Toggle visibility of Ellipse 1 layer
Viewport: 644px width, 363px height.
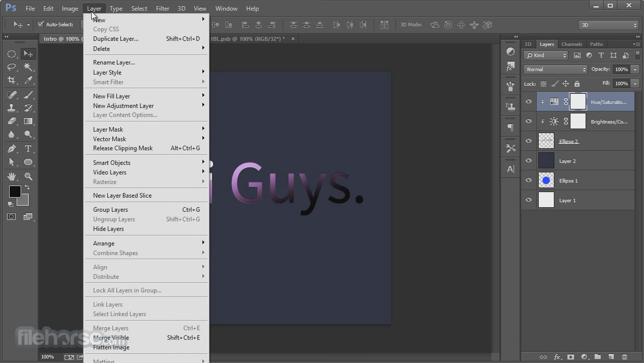[529, 180]
